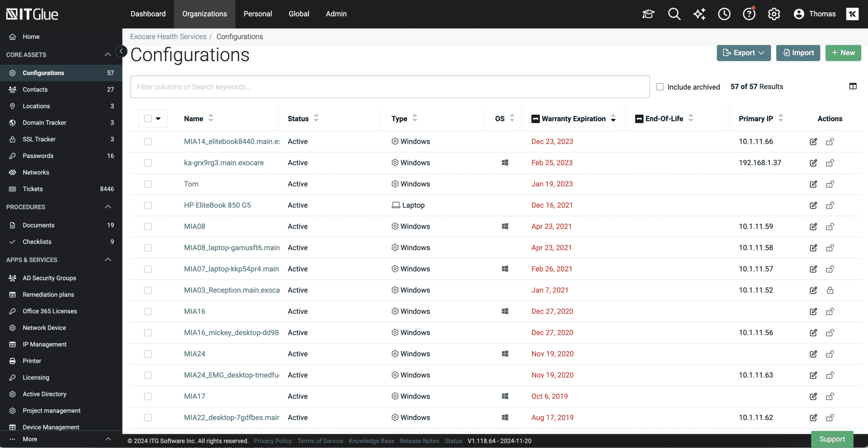Open settings with the gear icon

(774, 14)
